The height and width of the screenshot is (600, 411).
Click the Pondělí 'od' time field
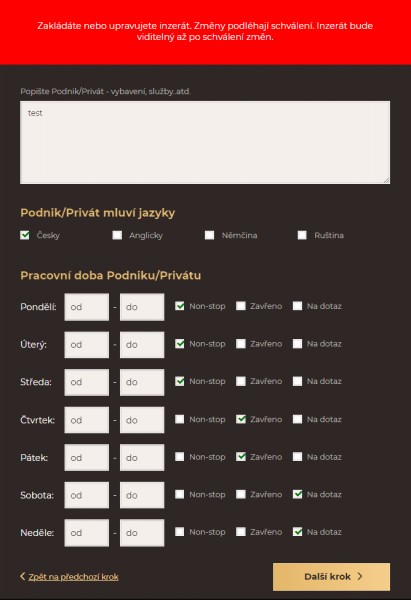click(86, 307)
